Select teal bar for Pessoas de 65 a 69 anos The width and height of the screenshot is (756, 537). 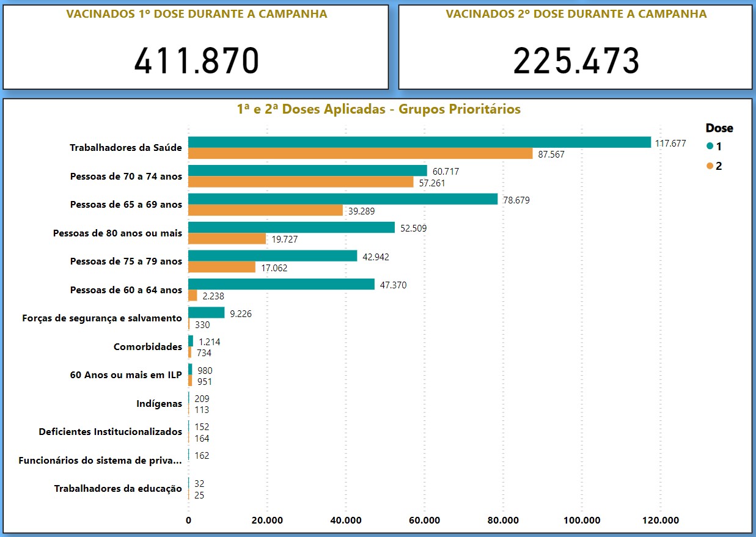pyautogui.click(x=343, y=199)
